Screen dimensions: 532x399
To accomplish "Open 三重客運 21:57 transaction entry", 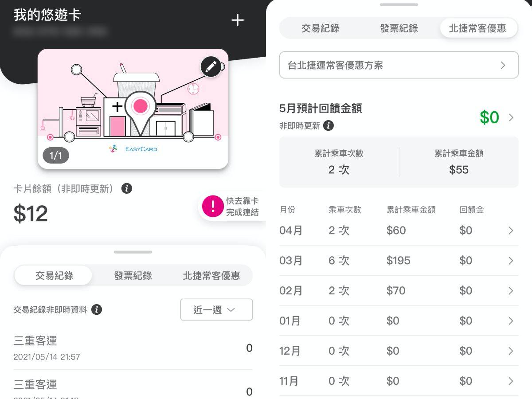I will (133, 348).
